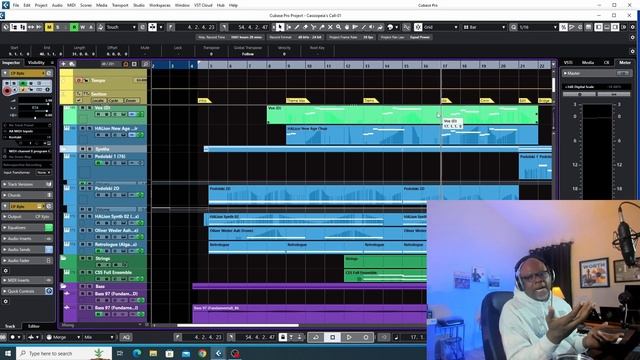The height and width of the screenshot is (360, 640).
Task: Open the File menu
Action: [16, 5]
